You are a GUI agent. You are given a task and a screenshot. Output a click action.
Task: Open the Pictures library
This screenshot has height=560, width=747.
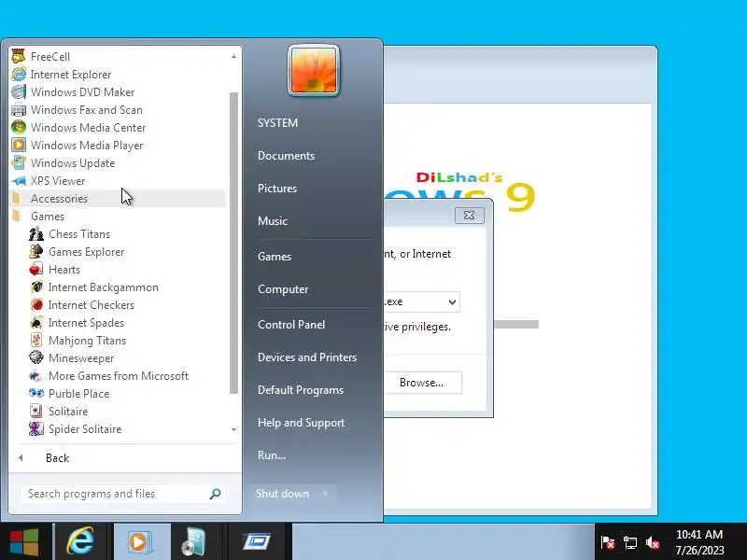click(x=277, y=189)
